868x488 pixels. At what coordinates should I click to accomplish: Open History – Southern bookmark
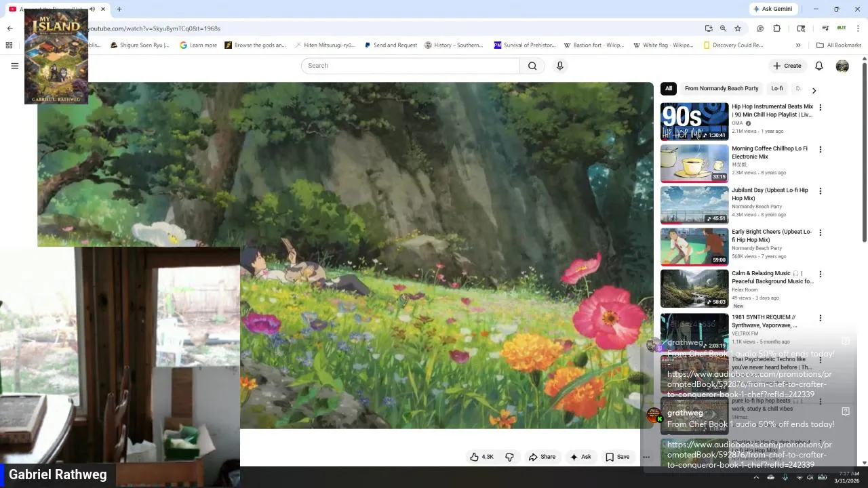[454, 45]
